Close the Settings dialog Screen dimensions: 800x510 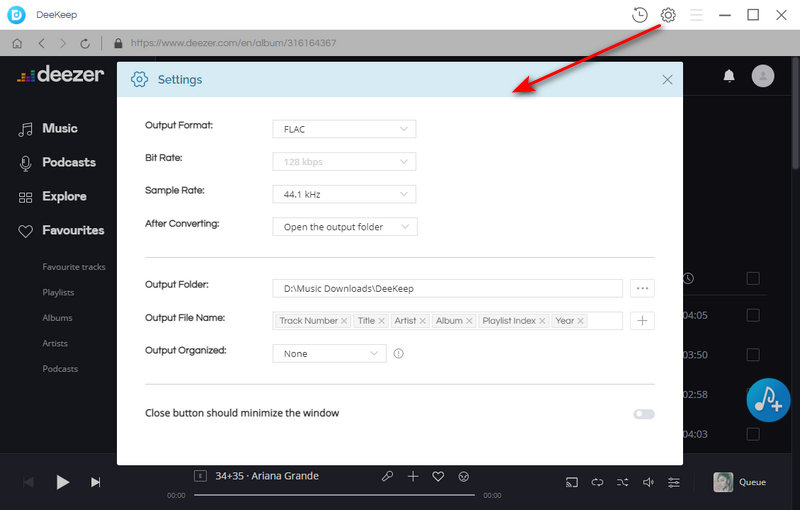667,80
